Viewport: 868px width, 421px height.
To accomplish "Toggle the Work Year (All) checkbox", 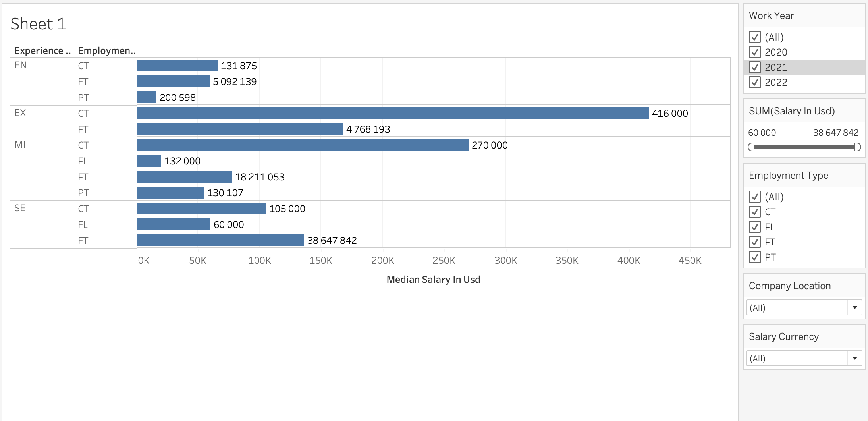I will (754, 37).
